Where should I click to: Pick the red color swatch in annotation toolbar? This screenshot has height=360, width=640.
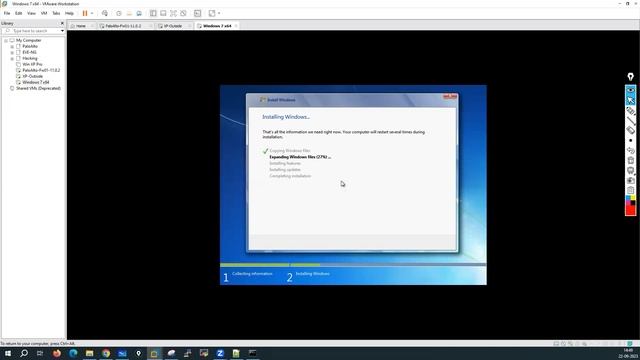630,210
